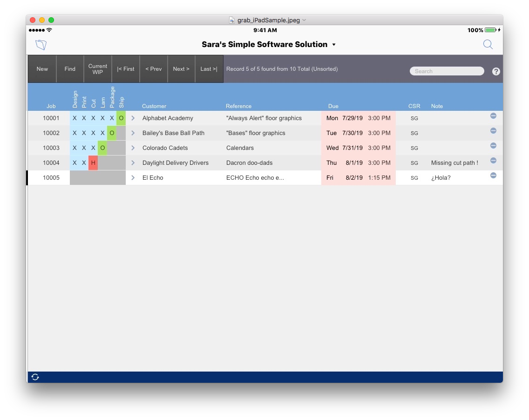Delete record 10002 with minus icon

pyautogui.click(x=493, y=130)
